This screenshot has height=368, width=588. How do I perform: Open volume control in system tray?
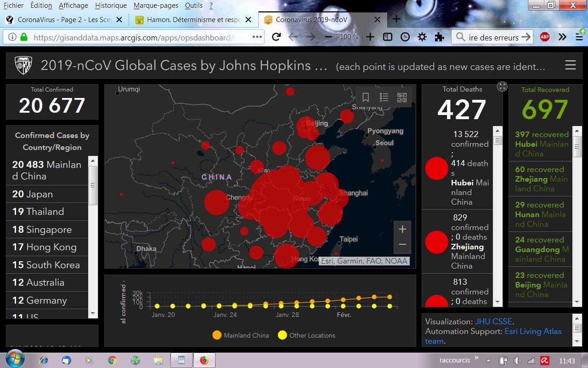[517, 361]
